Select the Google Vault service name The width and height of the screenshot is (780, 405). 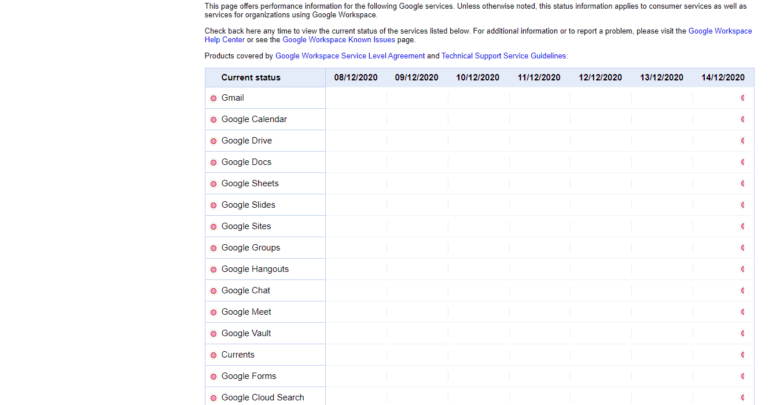coord(246,333)
